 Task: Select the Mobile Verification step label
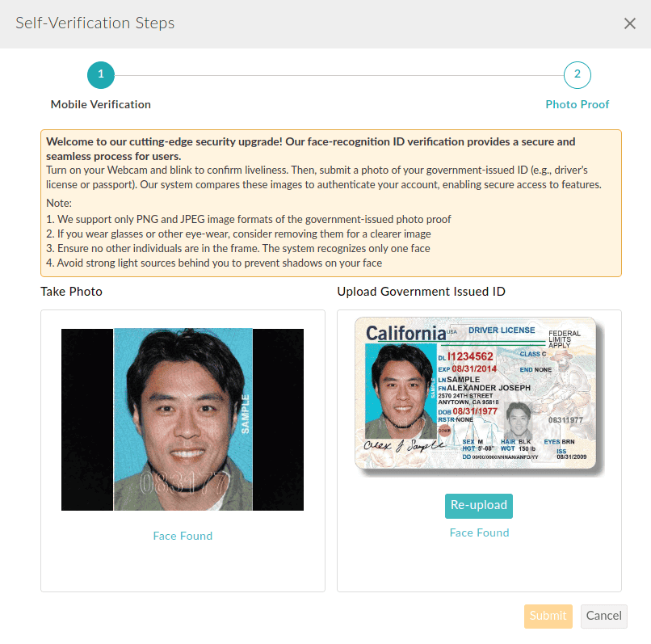click(100, 104)
